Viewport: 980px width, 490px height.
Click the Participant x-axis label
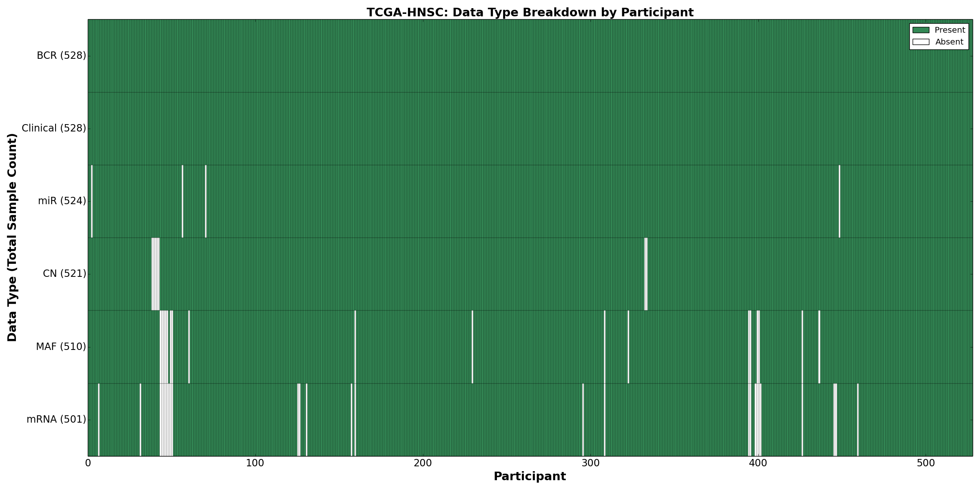pyautogui.click(x=530, y=477)
